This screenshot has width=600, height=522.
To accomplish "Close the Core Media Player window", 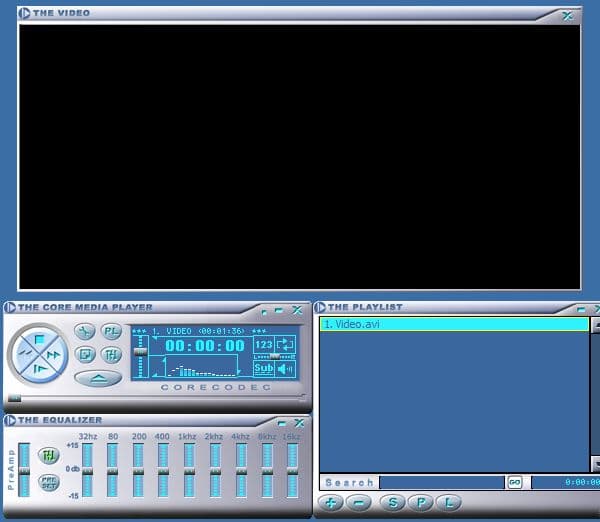I will pyautogui.click(x=297, y=310).
